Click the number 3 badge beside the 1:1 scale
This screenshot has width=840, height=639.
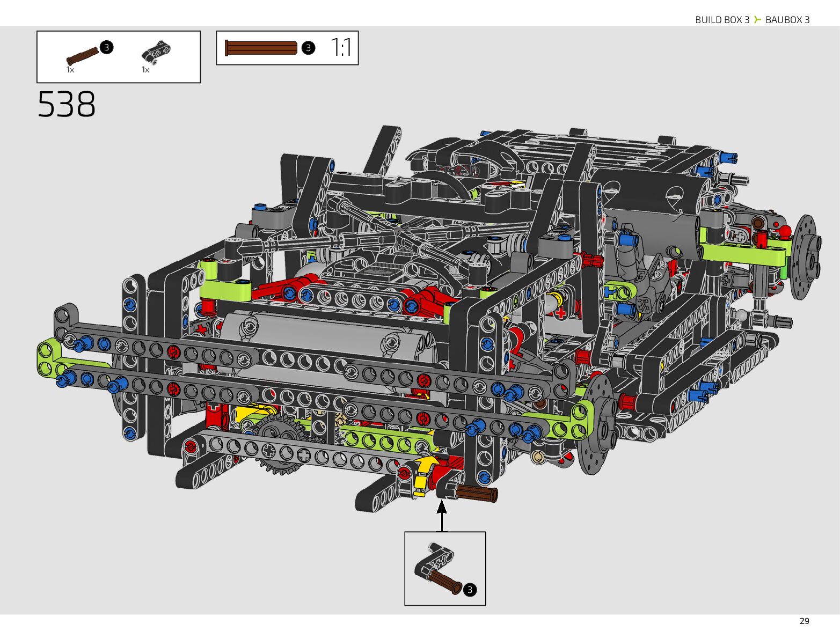pyautogui.click(x=308, y=48)
